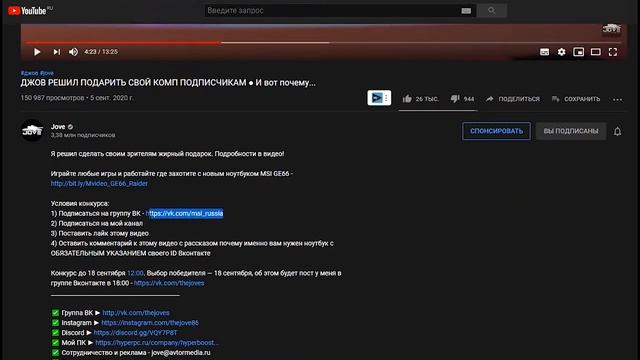
Task: Click СОХРАНИТЬ to save the video
Action: 576,99
